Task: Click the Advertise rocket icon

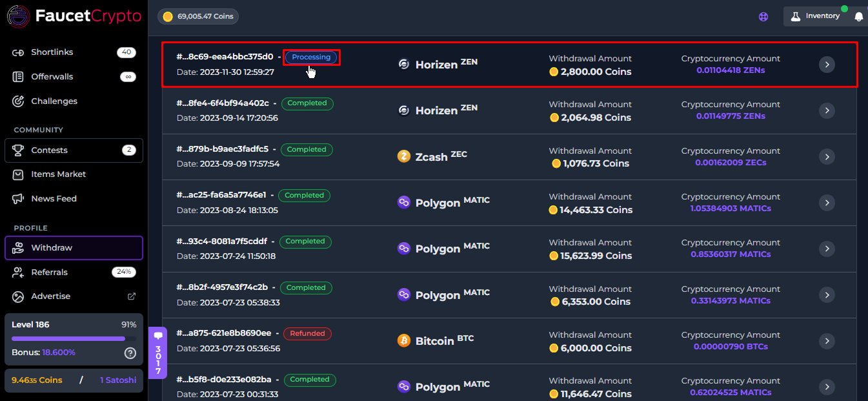Action: click(18, 296)
